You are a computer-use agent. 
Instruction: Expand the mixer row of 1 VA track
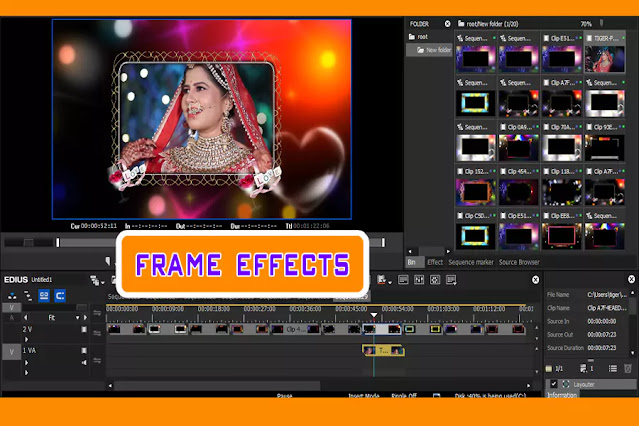click(x=26, y=373)
